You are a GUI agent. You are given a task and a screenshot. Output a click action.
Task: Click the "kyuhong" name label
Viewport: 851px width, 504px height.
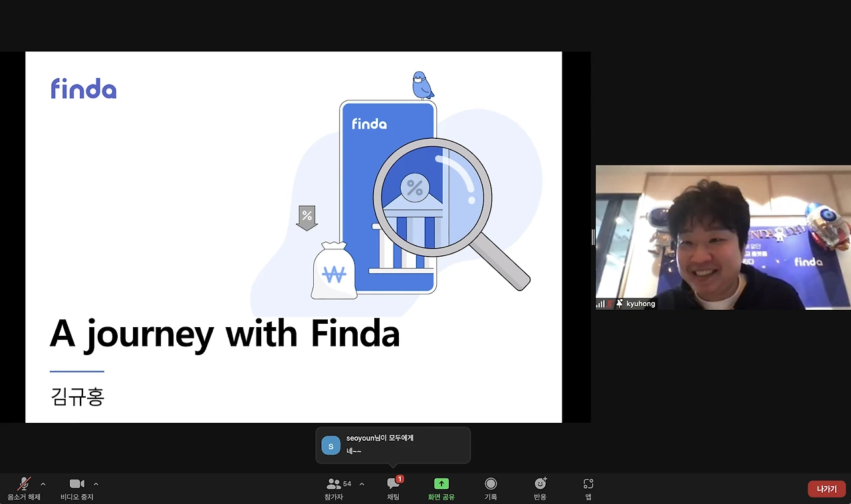click(641, 304)
